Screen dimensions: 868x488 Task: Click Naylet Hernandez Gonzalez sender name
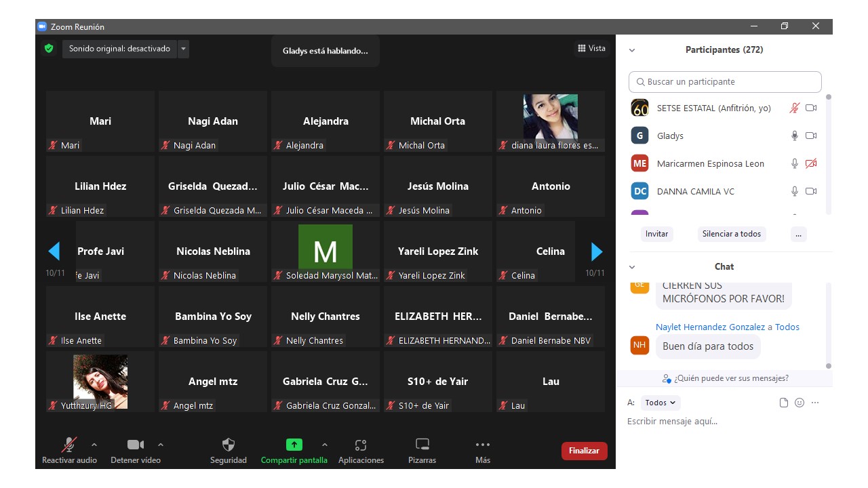point(710,327)
